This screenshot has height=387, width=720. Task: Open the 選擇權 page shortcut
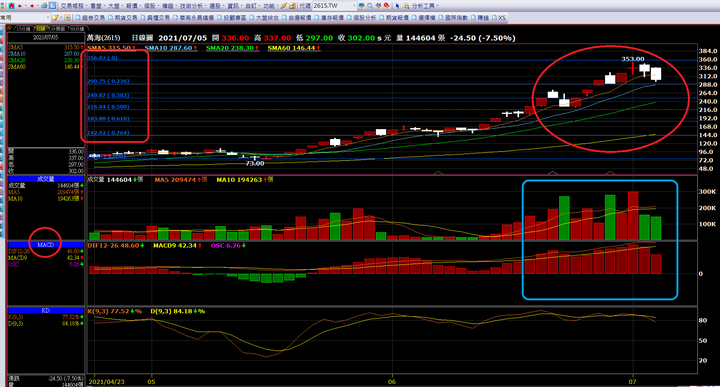(x=423, y=17)
